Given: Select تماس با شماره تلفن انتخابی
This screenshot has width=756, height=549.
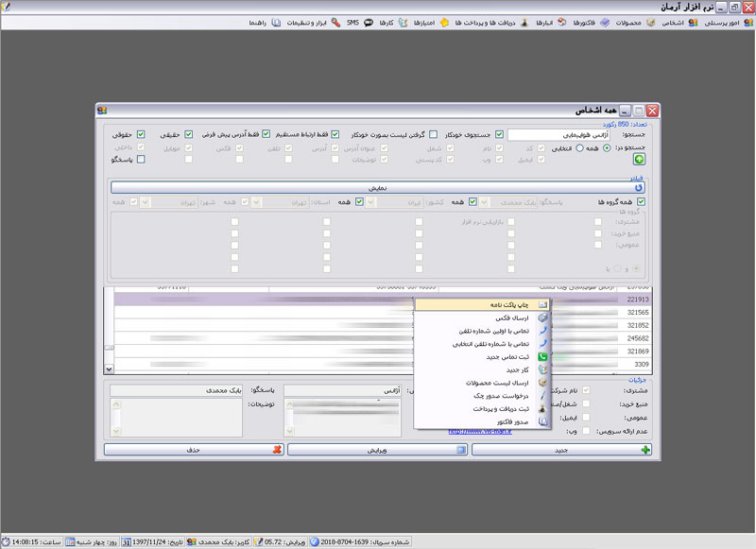Looking at the screenshot, I should pyautogui.click(x=482, y=344).
